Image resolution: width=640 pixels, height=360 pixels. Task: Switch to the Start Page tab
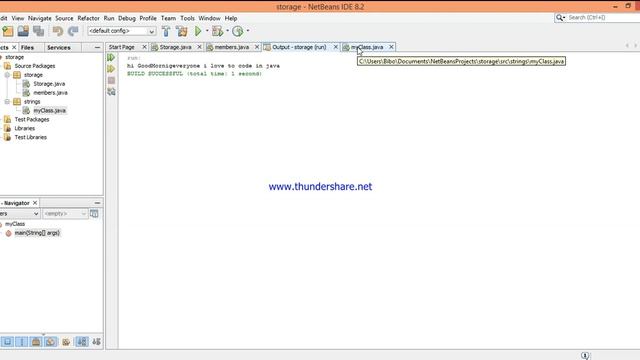coord(122,47)
